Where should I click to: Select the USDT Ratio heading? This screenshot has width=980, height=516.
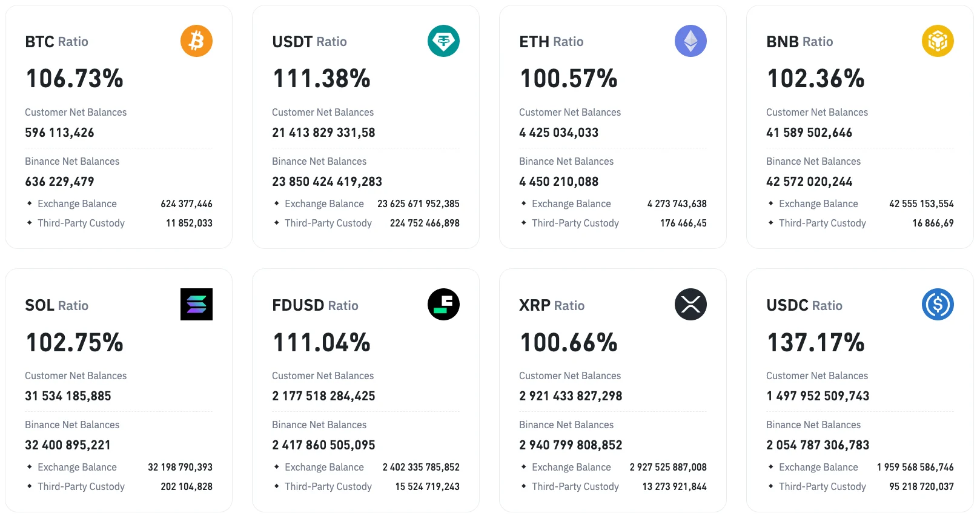tap(309, 42)
